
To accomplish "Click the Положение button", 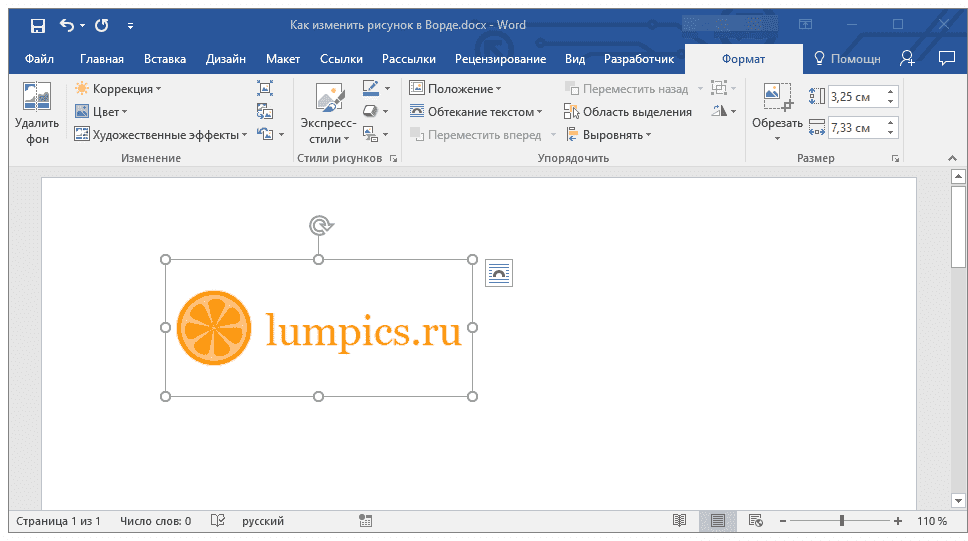I will tap(456, 89).
